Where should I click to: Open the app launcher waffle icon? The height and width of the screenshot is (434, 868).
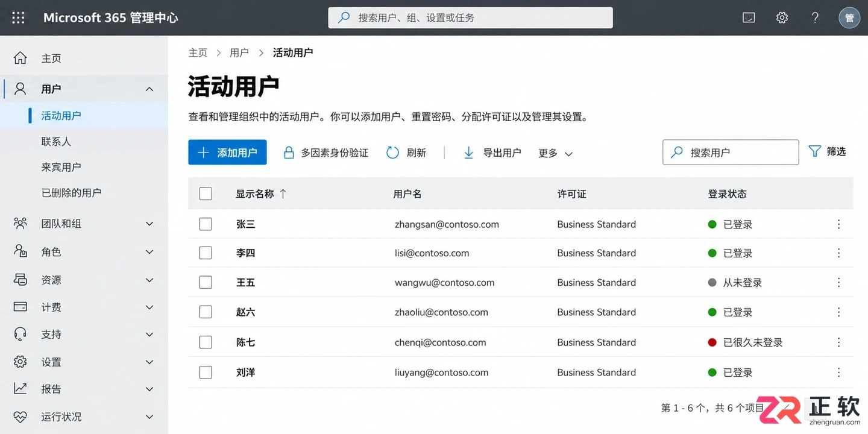tap(19, 18)
